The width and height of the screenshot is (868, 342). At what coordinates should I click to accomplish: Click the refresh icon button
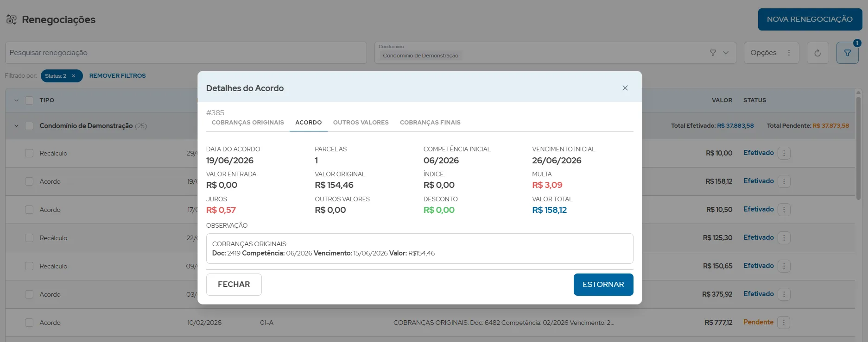(817, 53)
